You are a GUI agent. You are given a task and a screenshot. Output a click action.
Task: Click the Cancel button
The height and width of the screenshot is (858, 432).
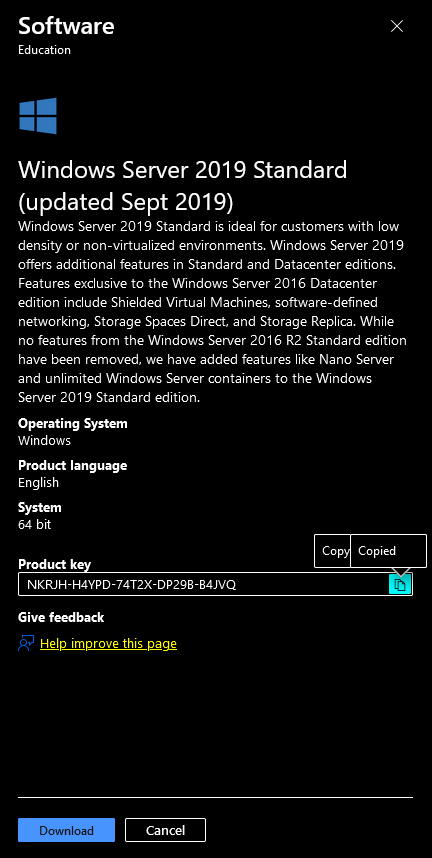(x=165, y=830)
